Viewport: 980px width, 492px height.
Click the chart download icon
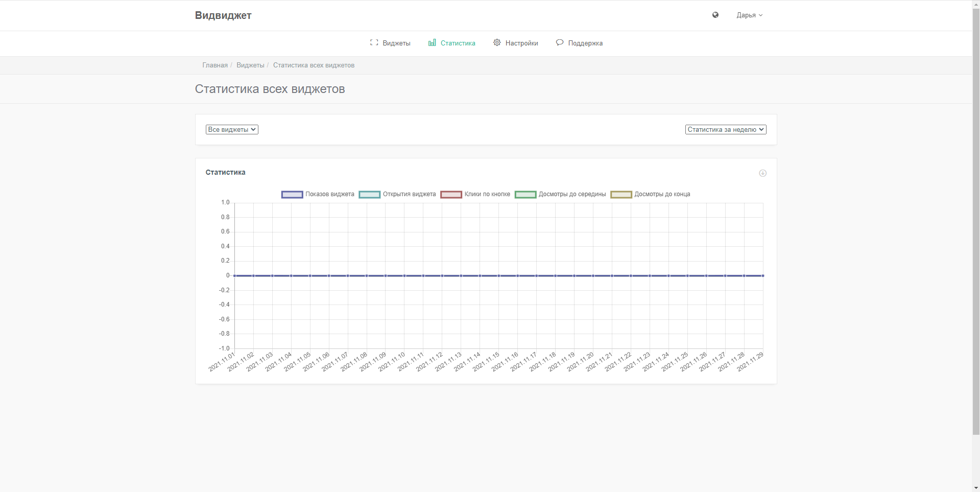[x=762, y=173]
